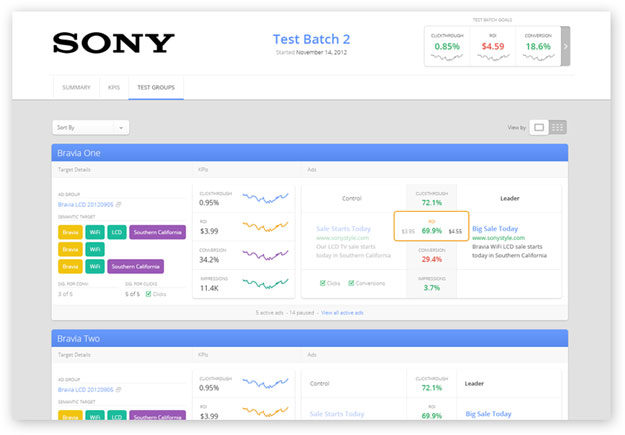The image size is (625, 435).
Task: Click the View all active ads link
Action: [x=342, y=313]
